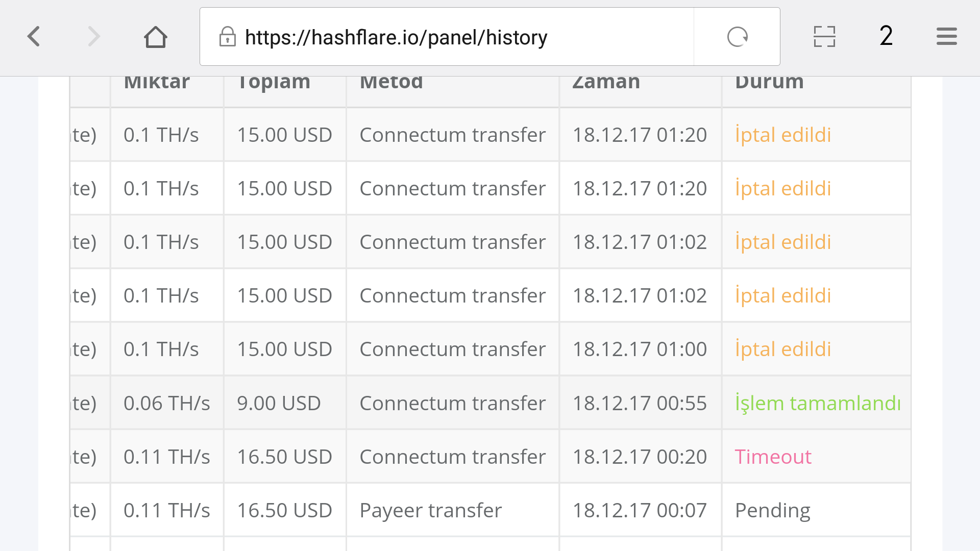Select the Zaman column header
This screenshot has width=980, height=551.
click(606, 82)
